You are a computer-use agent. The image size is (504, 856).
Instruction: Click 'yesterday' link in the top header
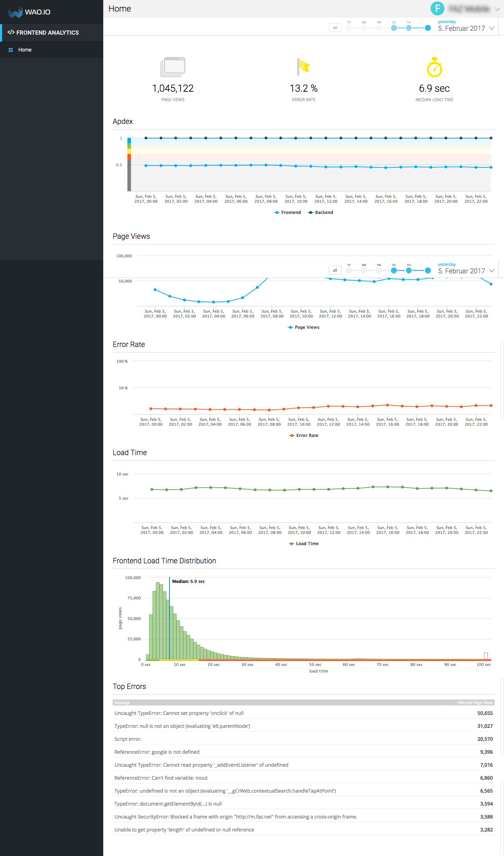pos(447,22)
